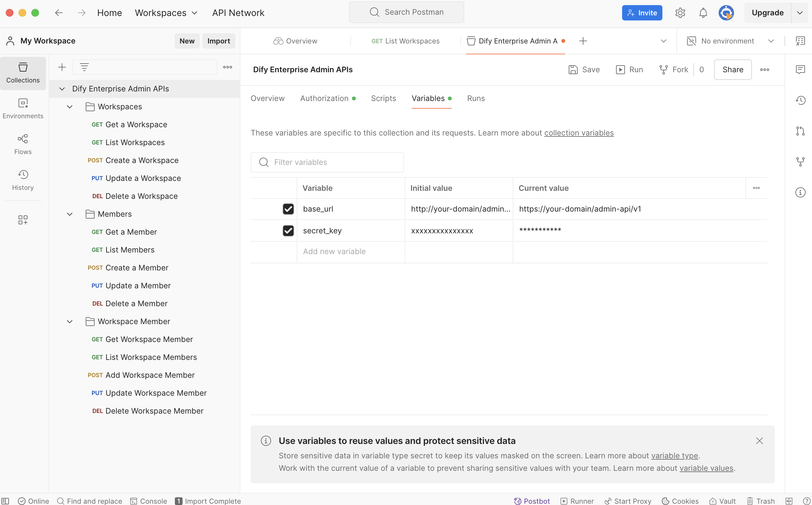Viewport: 812px width, 505px height.
Task: Switch to the Runs tab
Action: [x=476, y=98]
